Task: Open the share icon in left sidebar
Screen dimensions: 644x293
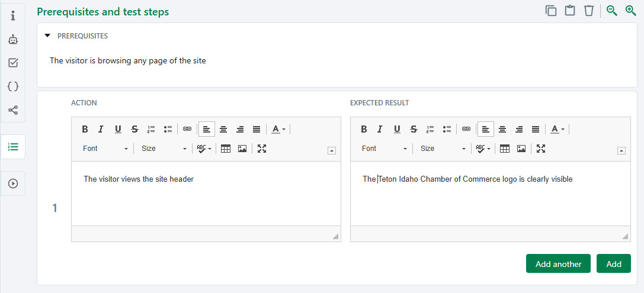Action: pos(13,110)
